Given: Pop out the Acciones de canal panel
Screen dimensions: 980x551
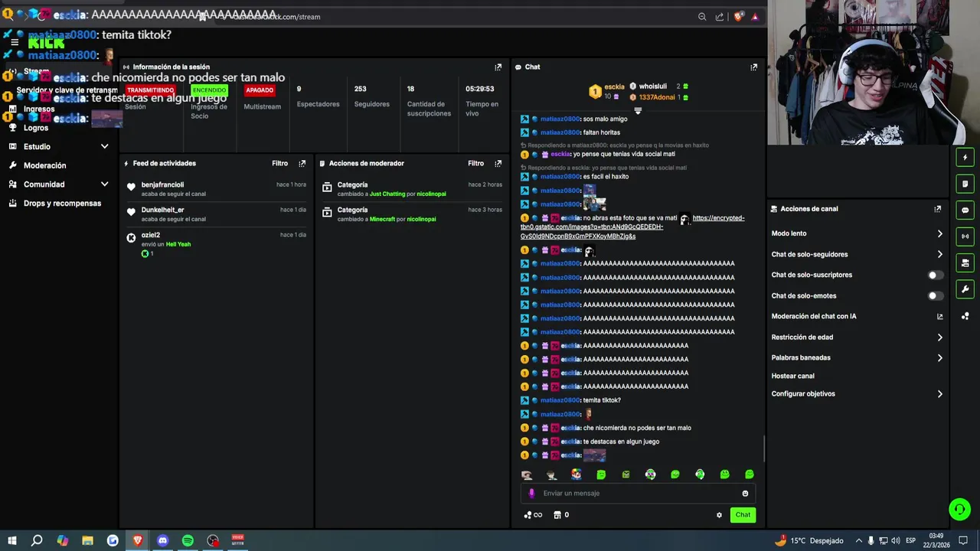Looking at the screenshot, I should (937, 209).
